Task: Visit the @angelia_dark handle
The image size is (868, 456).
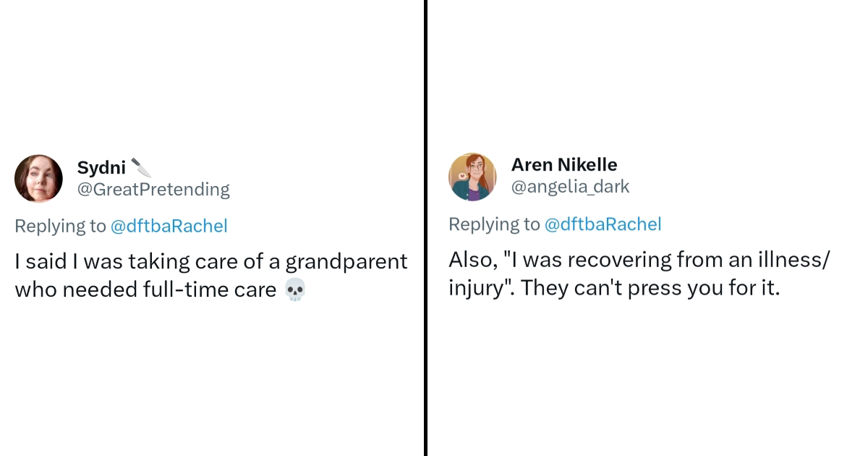Action: pyautogui.click(x=570, y=187)
